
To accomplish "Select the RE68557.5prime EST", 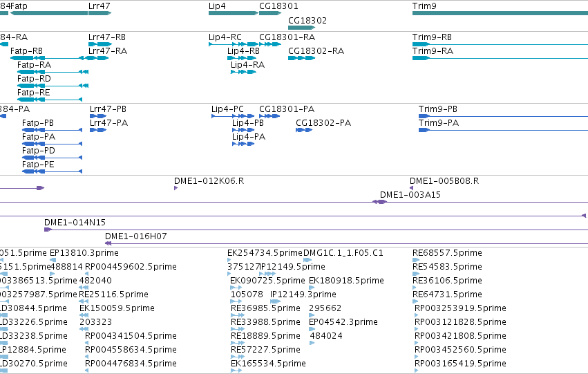I will [416, 260].
